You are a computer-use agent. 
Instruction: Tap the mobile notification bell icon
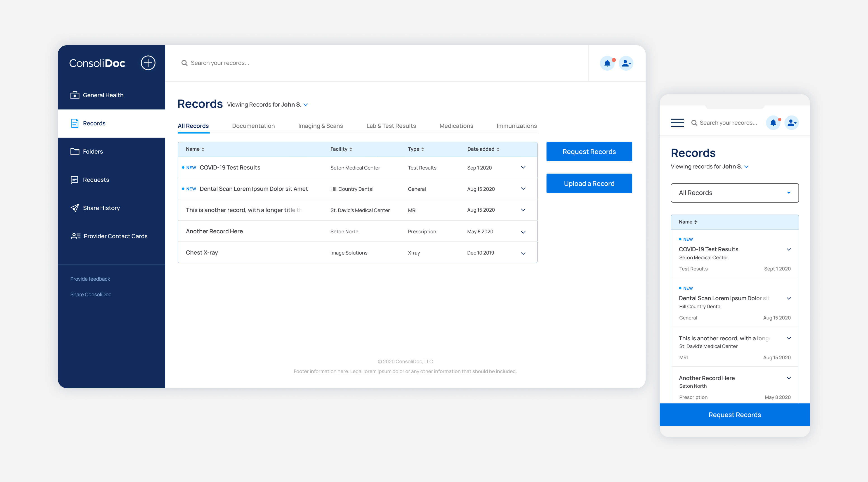(773, 123)
